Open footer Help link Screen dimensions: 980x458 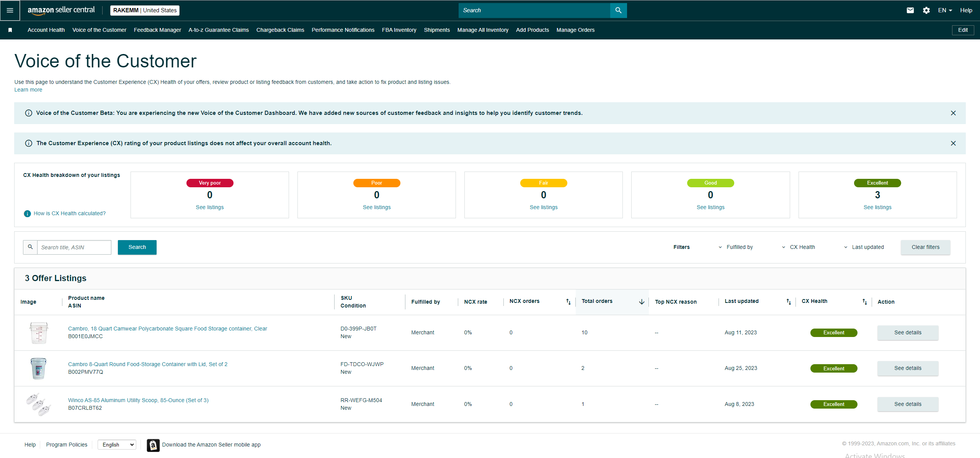[30, 445]
